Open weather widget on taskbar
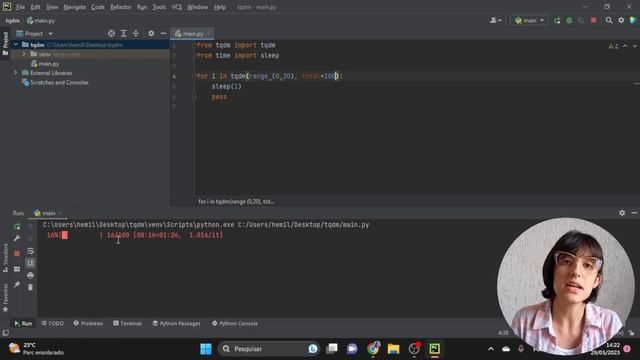The width and height of the screenshot is (640, 360). pos(37,349)
